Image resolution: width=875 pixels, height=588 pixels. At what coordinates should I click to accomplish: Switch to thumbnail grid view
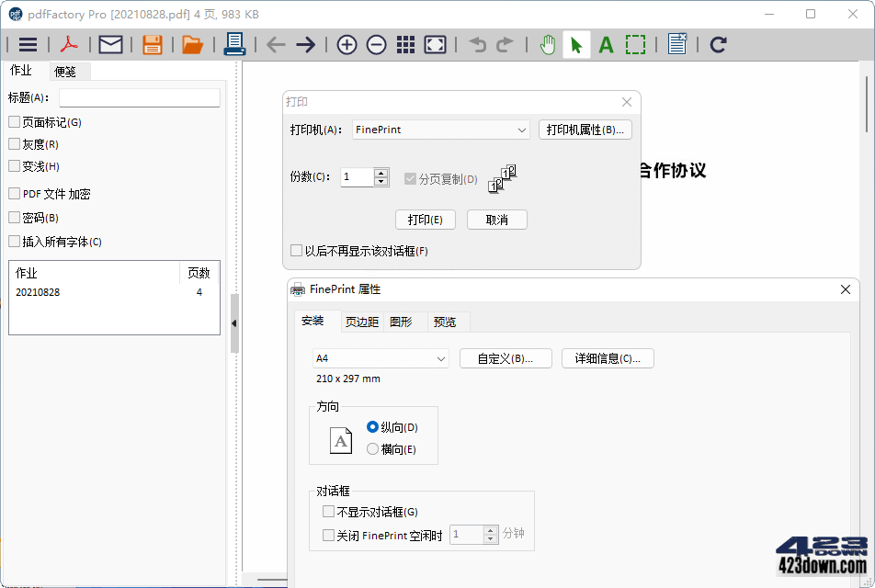tap(405, 44)
